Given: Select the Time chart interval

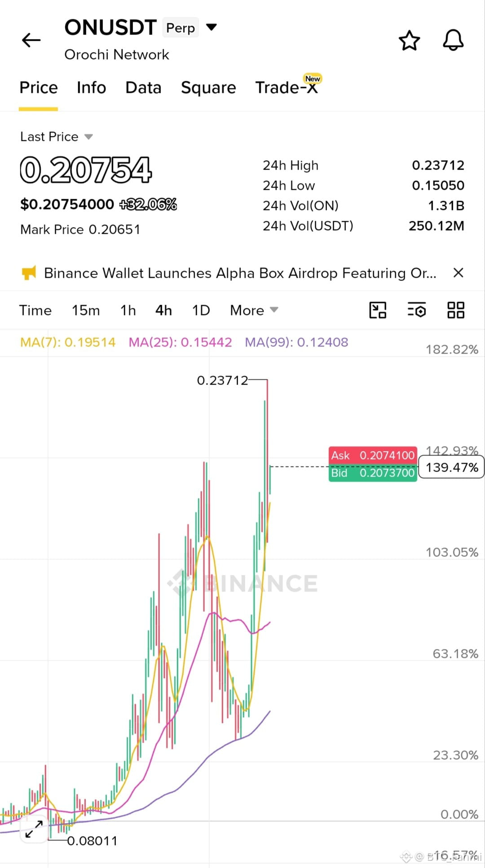Looking at the screenshot, I should click(x=35, y=310).
